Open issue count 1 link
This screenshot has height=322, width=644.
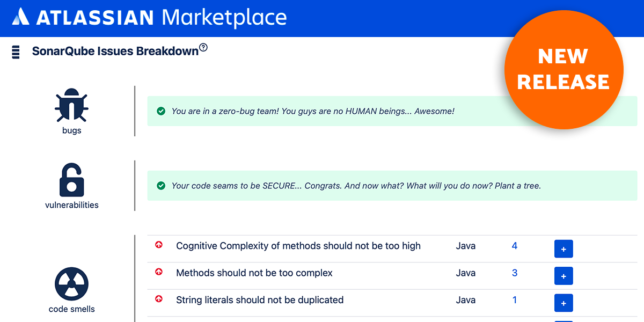click(515, 299)
